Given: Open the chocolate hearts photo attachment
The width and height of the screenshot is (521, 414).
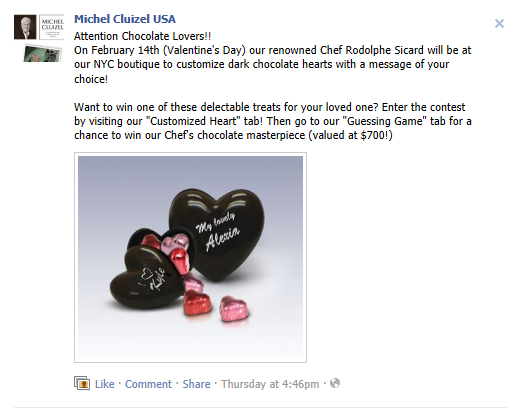Looking at the screenshot, I should click(190, 257).
